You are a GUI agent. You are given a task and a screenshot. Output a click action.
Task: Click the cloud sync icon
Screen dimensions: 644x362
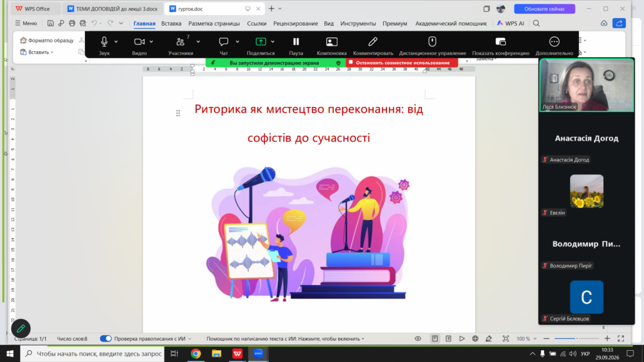[604, 23]
